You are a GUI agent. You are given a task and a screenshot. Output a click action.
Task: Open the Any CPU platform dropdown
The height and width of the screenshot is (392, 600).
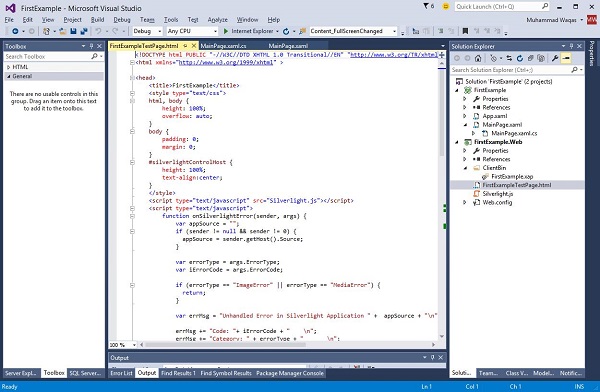[x=192, y=31]
